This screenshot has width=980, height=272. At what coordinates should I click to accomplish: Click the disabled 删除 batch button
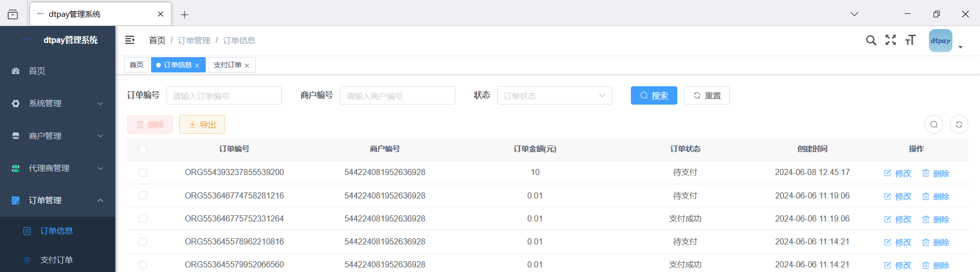150,125
